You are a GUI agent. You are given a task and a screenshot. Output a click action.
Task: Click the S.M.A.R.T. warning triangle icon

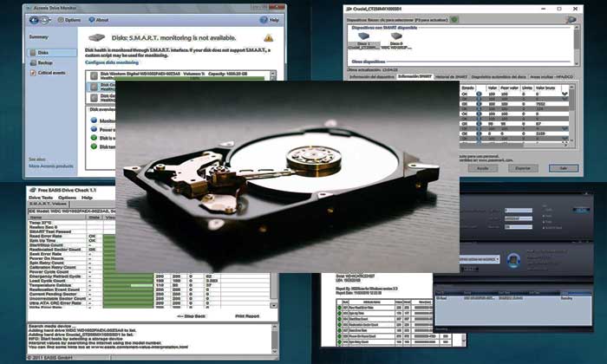click(x=268, y=38)
